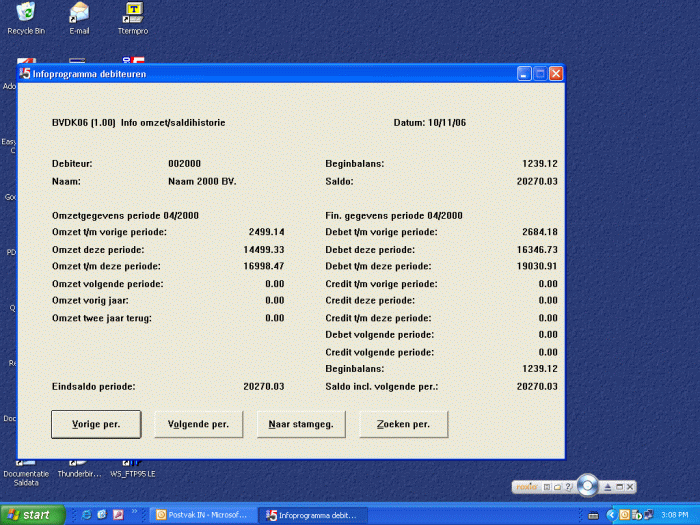Go to Naar stamgeg.
Screen dimensions: 700x525
tap(300, 424)
